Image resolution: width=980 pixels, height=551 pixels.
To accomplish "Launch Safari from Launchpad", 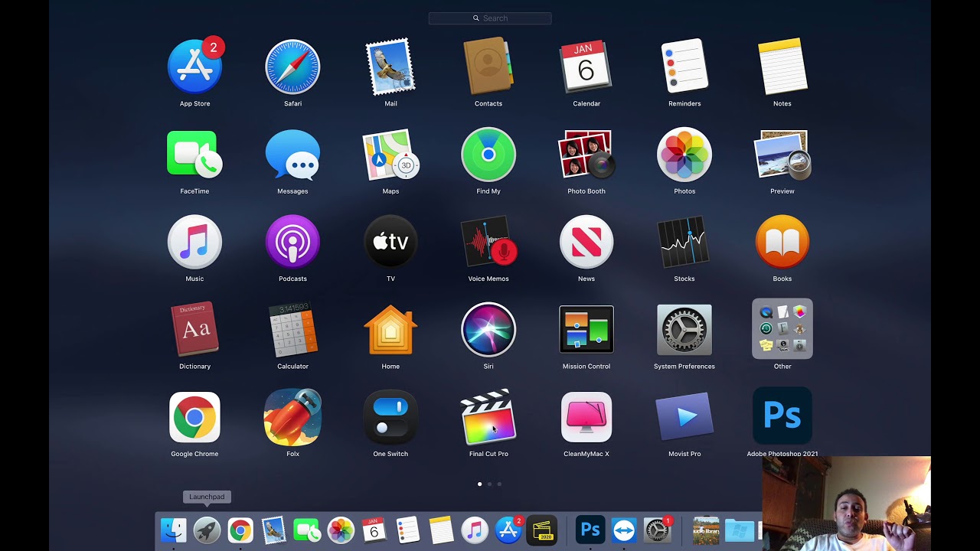I will tap(292, 67).
